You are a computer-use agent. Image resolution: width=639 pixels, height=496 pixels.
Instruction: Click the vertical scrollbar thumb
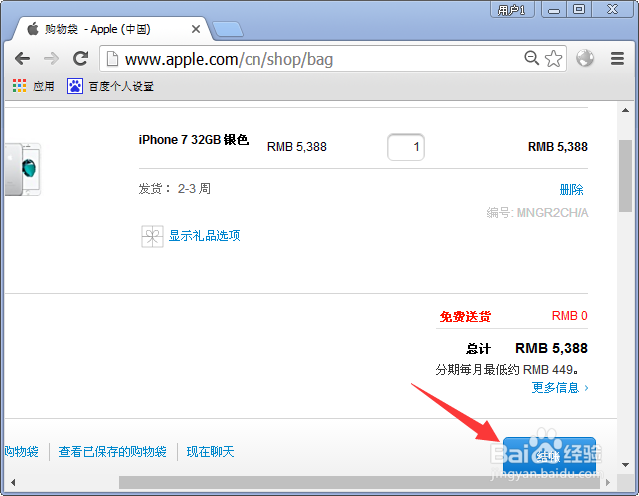click(626, 176)
